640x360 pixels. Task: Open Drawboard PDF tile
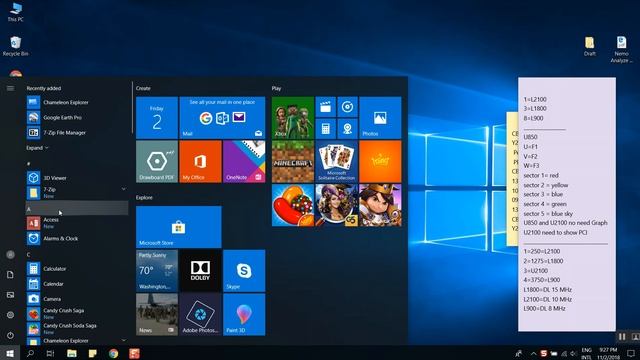(x=157, y=161)
